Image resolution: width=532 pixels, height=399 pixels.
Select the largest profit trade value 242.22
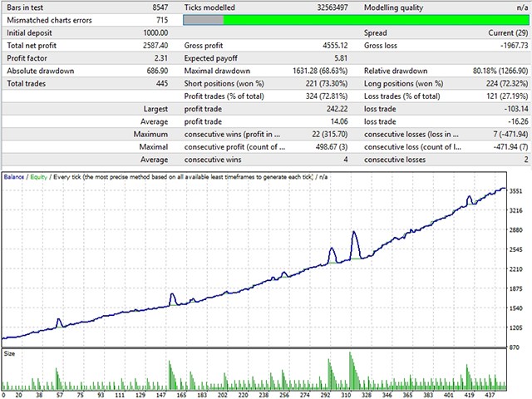pos(337,109)
